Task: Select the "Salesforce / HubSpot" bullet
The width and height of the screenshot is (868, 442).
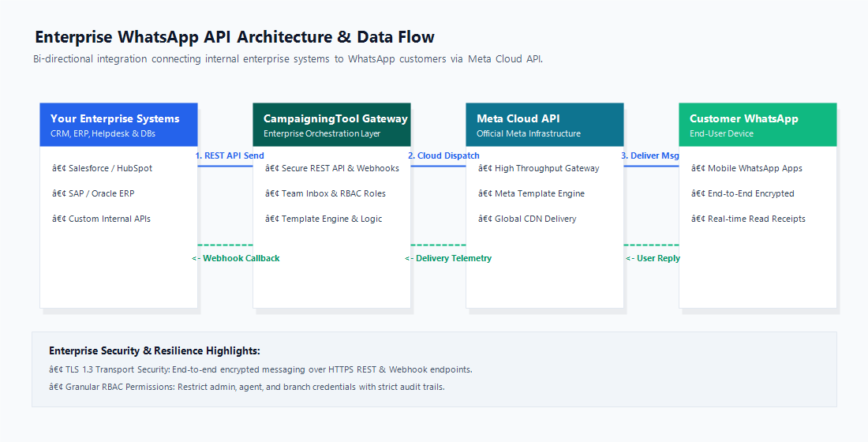Action: point(102,168)
